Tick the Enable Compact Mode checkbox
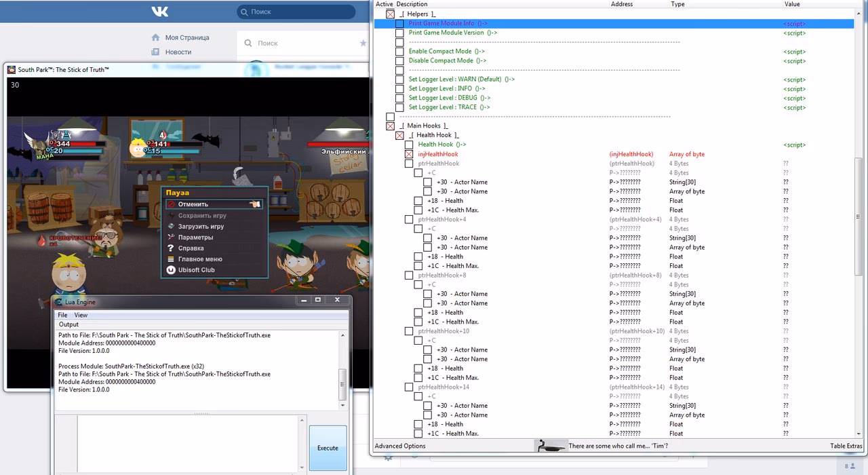The image size is (868, 475). (x=399, y=52)
